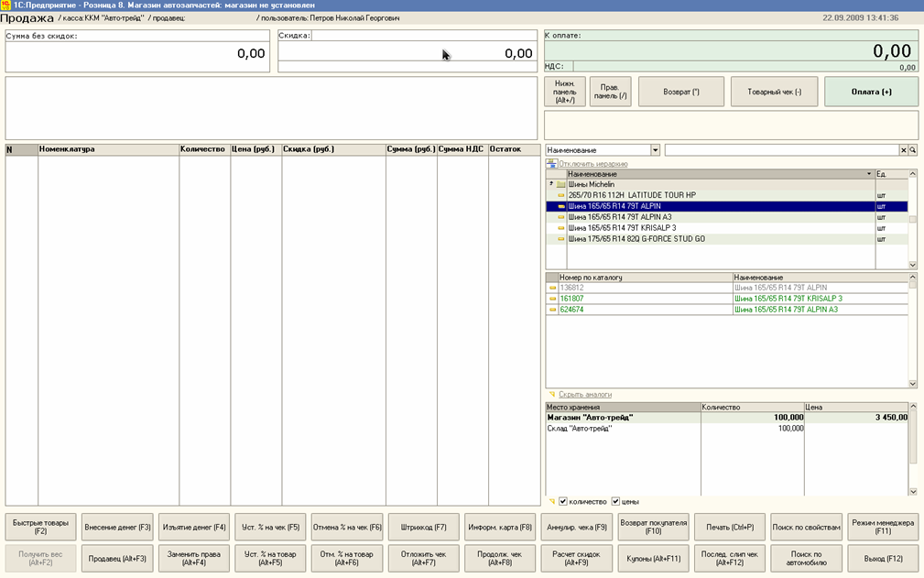
Task: Click 'Отмена % на чек (F6)' button
Action: [347, 527]
